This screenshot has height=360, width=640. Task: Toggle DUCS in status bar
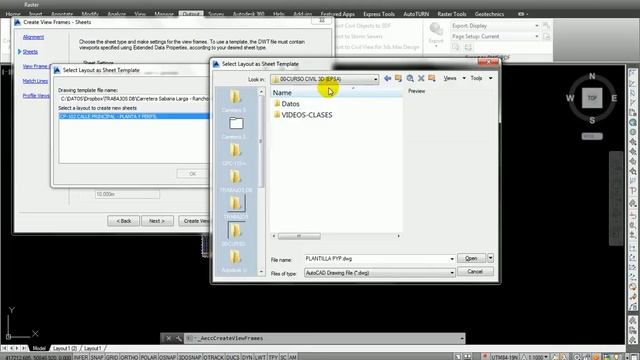point(233,357)
